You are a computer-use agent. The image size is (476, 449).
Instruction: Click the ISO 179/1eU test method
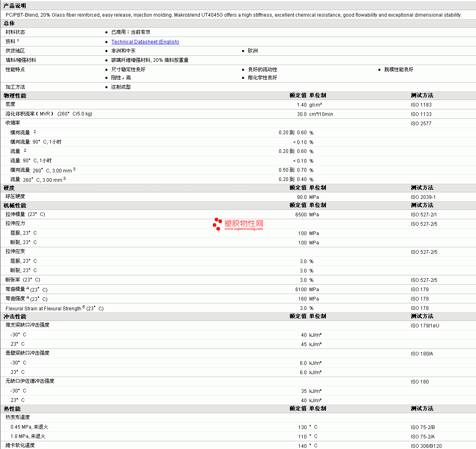(425, 326)
